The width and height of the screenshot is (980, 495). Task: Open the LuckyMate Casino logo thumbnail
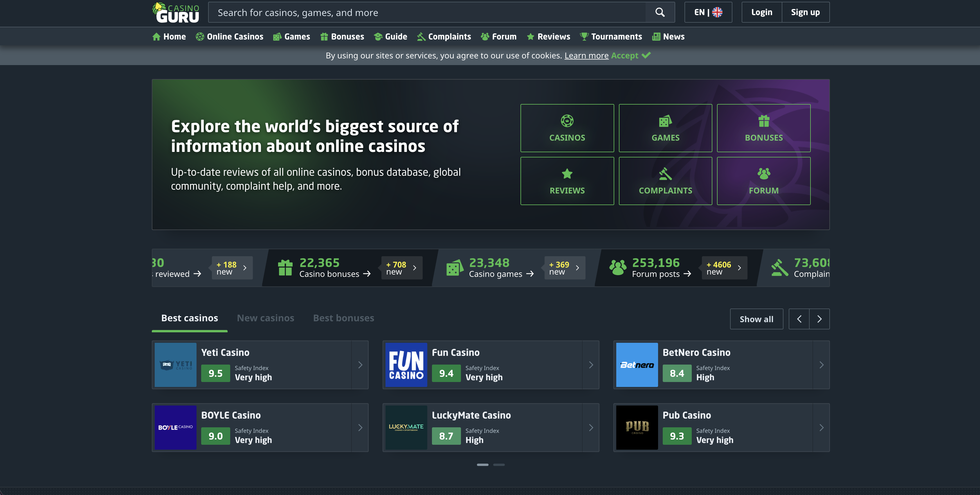pos(406,428)
